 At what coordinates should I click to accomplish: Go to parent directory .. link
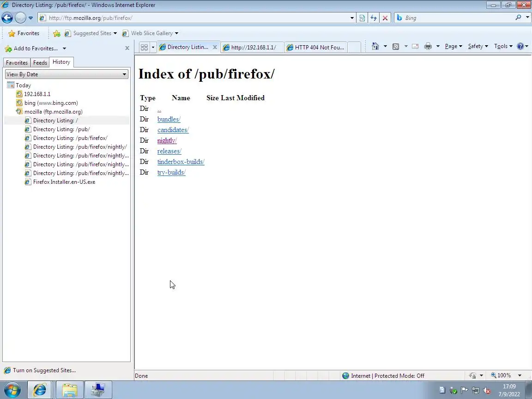tap(159, 109)
